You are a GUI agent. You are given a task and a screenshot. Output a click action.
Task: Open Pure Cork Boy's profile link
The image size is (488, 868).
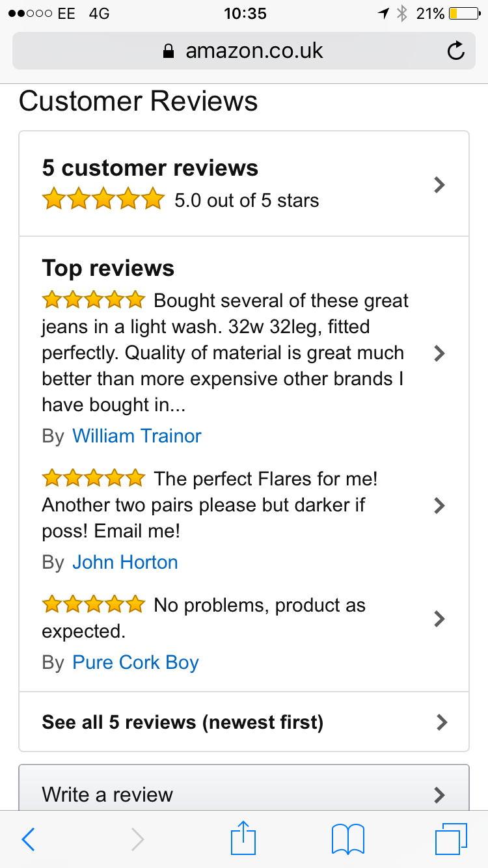135,662
